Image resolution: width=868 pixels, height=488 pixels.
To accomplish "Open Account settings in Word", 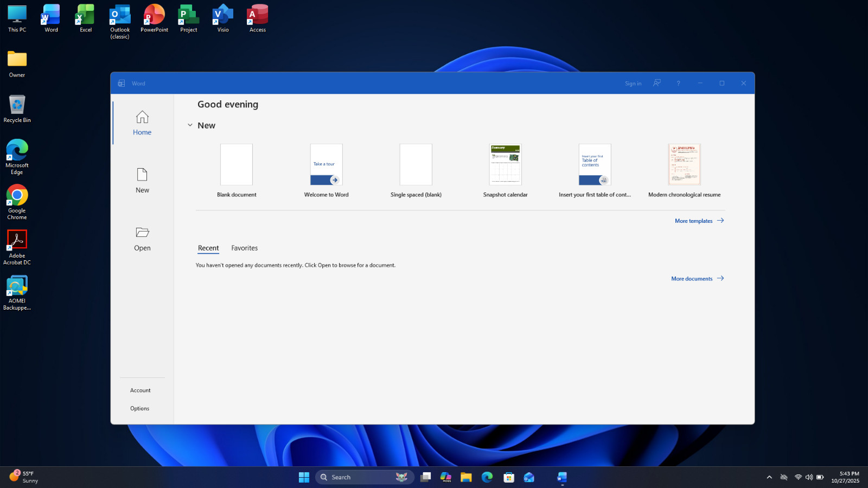I will pyautogui.click(x=140, y=390).
